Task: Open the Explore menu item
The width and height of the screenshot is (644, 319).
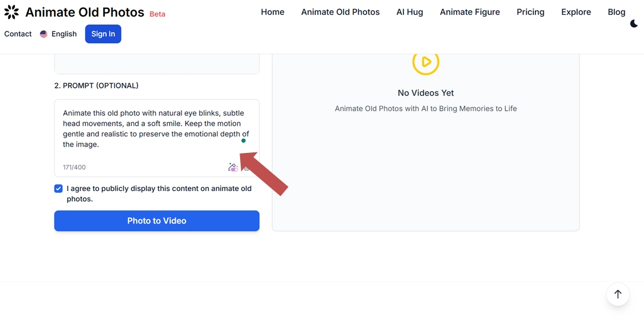Action: [576, 12]
